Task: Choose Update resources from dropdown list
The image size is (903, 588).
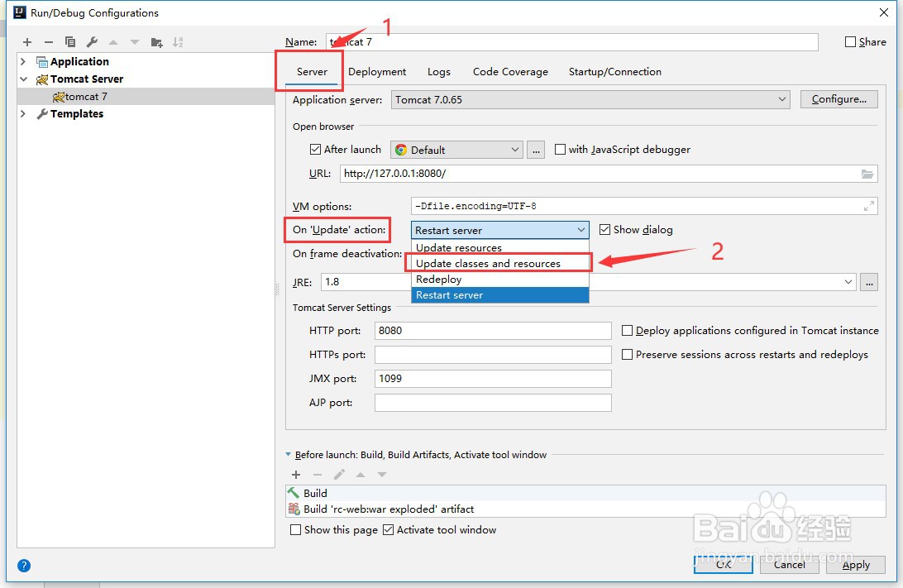Action: coord(499,247)
